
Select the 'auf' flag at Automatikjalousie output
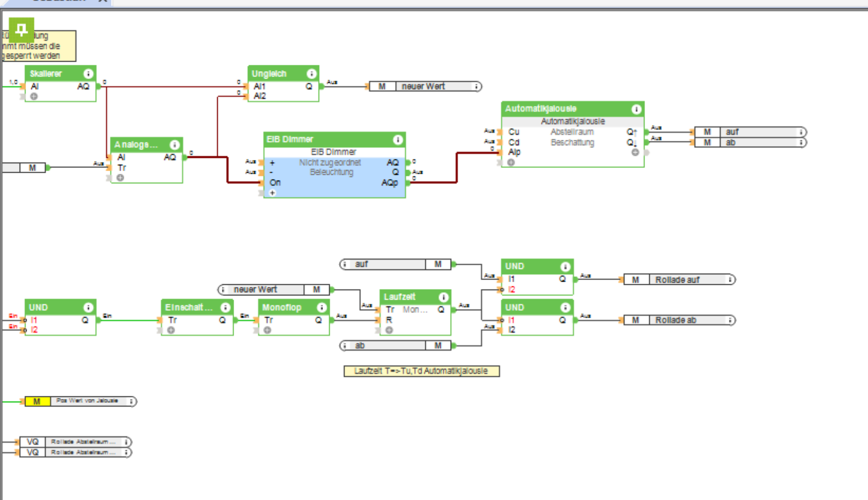coord(751,132)
